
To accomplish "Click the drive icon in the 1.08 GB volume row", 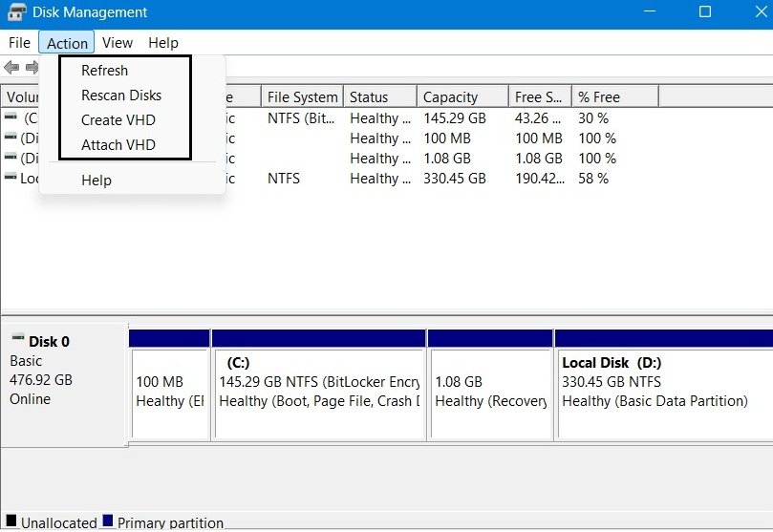I will point(11,157).
